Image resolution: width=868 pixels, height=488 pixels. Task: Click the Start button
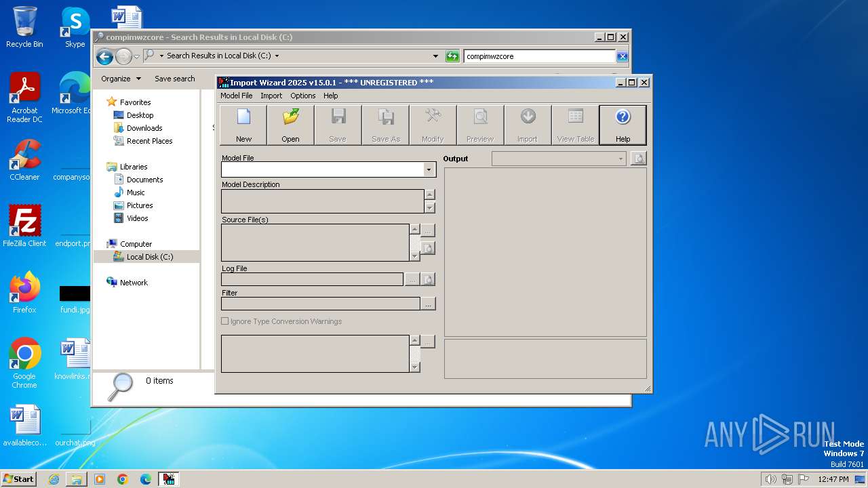tap(19, 479)
